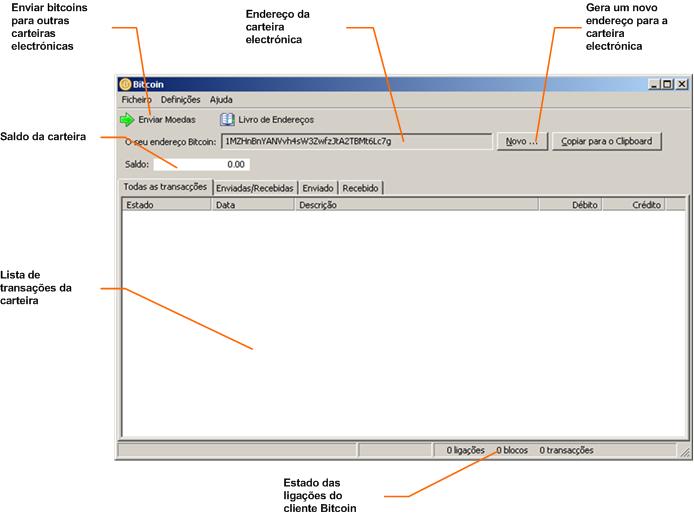Select the Todas as transacções tab
The height and width of the screenshot is (515, 694).
point(165,187)
